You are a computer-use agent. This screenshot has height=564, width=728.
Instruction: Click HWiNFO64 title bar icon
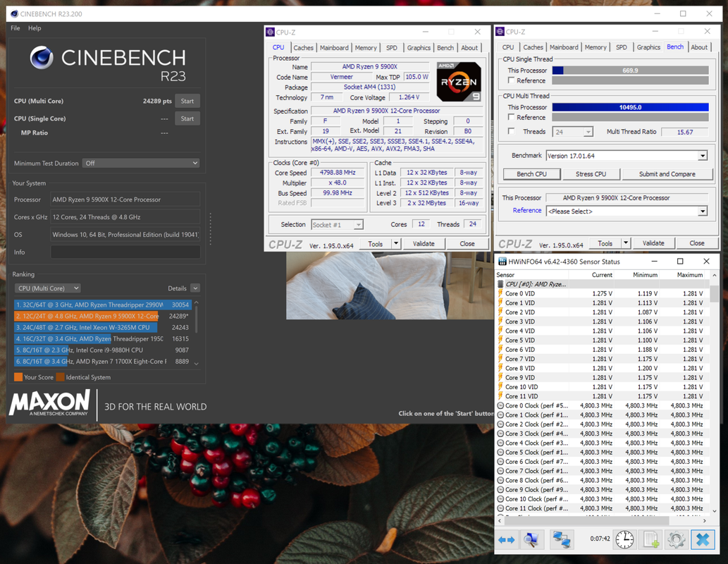(x=502, y=262)
